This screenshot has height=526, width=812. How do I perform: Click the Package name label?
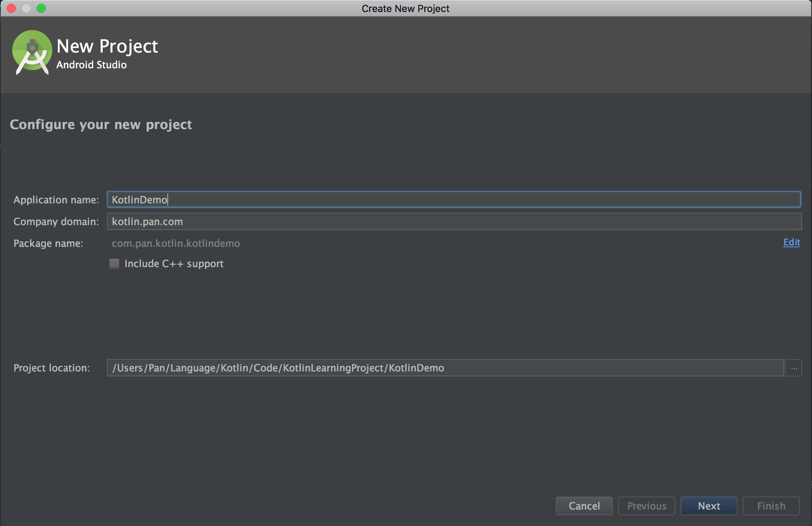click(48, 243)
